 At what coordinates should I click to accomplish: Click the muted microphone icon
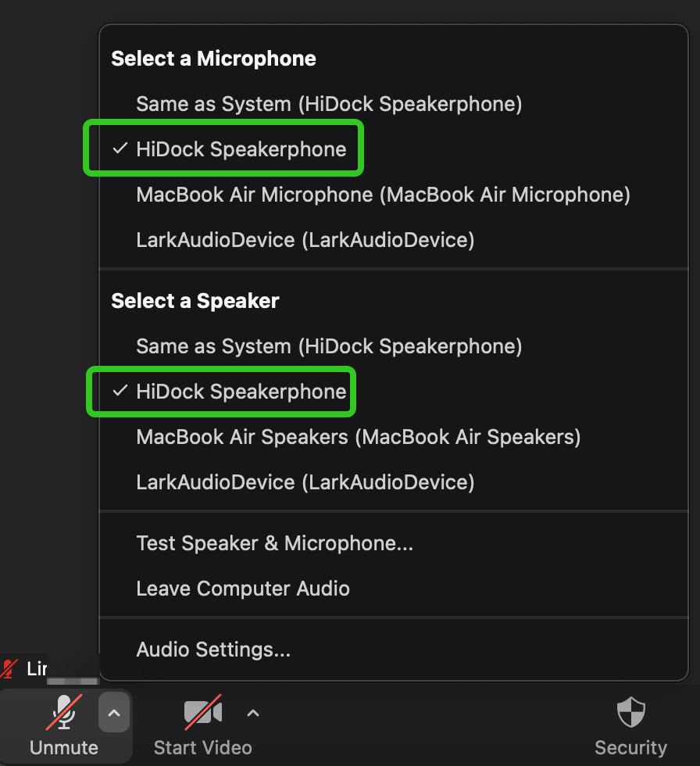[x=63, y=712]
